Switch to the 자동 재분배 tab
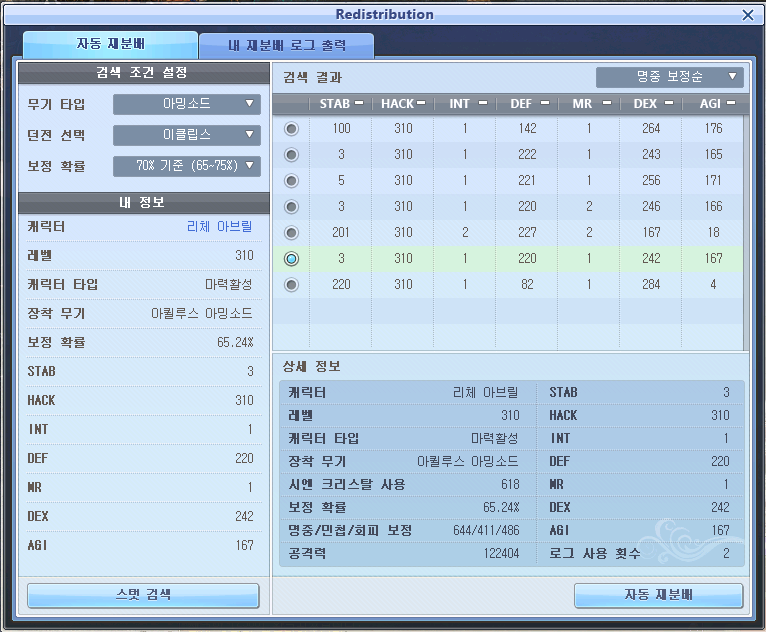 (110, 44)
